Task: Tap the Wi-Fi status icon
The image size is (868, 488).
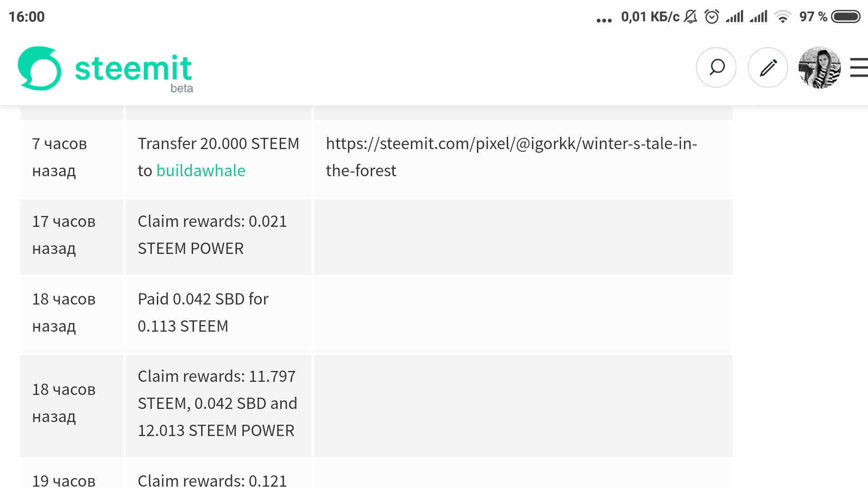Action: 783,17
